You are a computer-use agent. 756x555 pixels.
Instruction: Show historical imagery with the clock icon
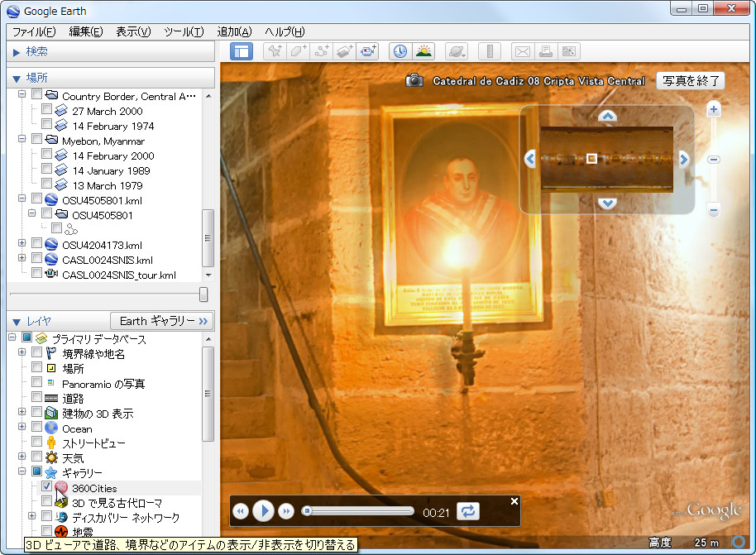point(400,51)
